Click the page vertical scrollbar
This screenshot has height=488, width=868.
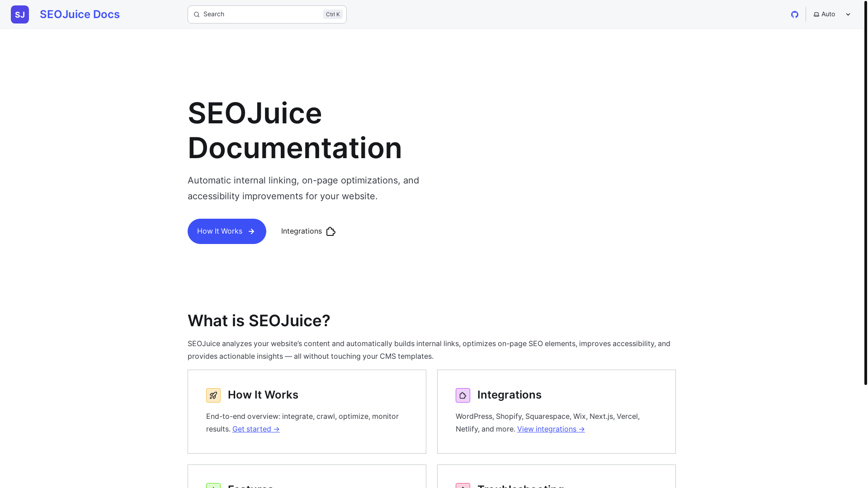pos(866,192)
